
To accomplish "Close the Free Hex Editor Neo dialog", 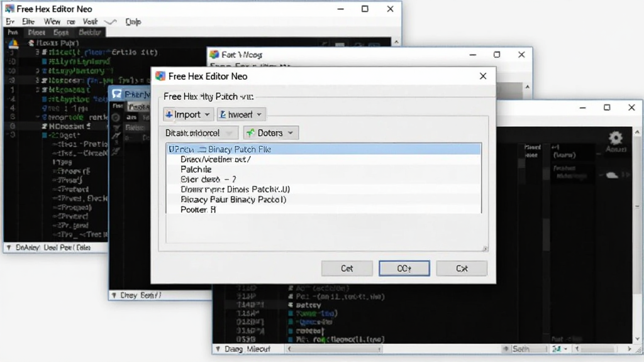I will [x=483, y=76].
